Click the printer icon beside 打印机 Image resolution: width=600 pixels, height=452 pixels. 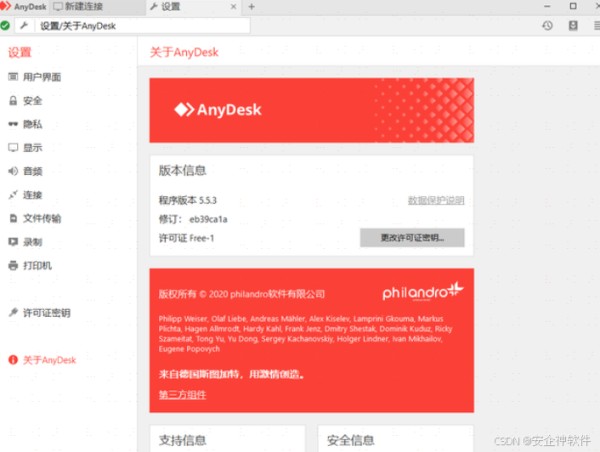point(13,265)
